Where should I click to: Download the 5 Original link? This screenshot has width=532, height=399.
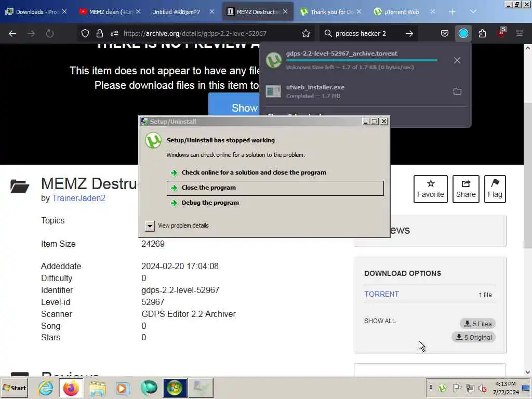click(x=474, y=337)
